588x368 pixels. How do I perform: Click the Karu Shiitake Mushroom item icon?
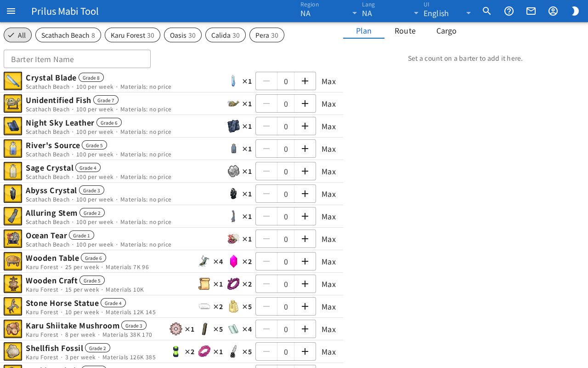pos(13,329)
